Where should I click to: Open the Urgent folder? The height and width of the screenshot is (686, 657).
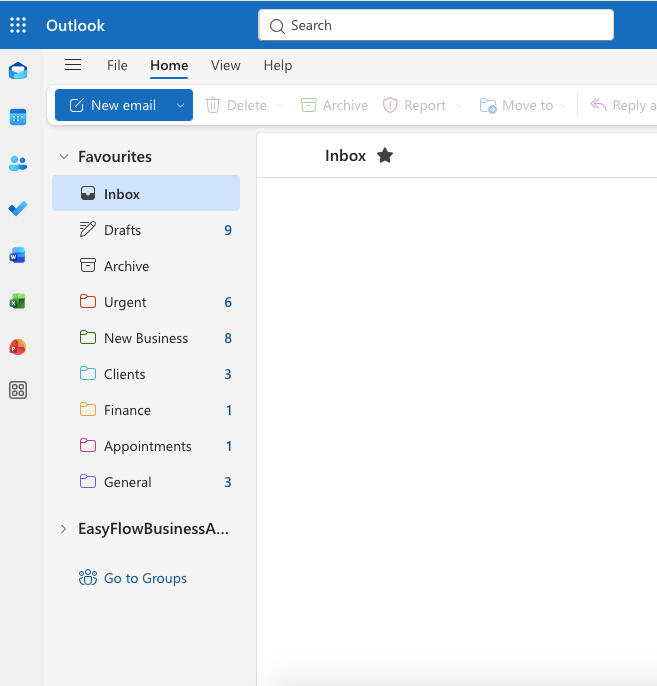tap(146, 302)
